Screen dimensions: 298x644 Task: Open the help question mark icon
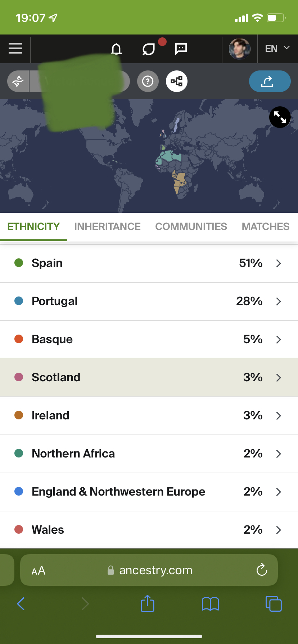pyautogui.click(x=148, y=82)
